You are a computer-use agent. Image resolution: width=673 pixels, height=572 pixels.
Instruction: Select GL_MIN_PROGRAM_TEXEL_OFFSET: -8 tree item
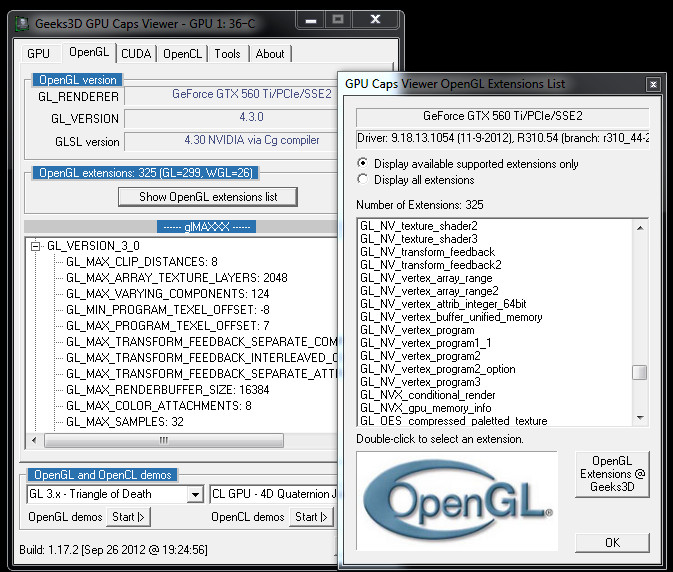pyautogui.click(x=167, y=310)
